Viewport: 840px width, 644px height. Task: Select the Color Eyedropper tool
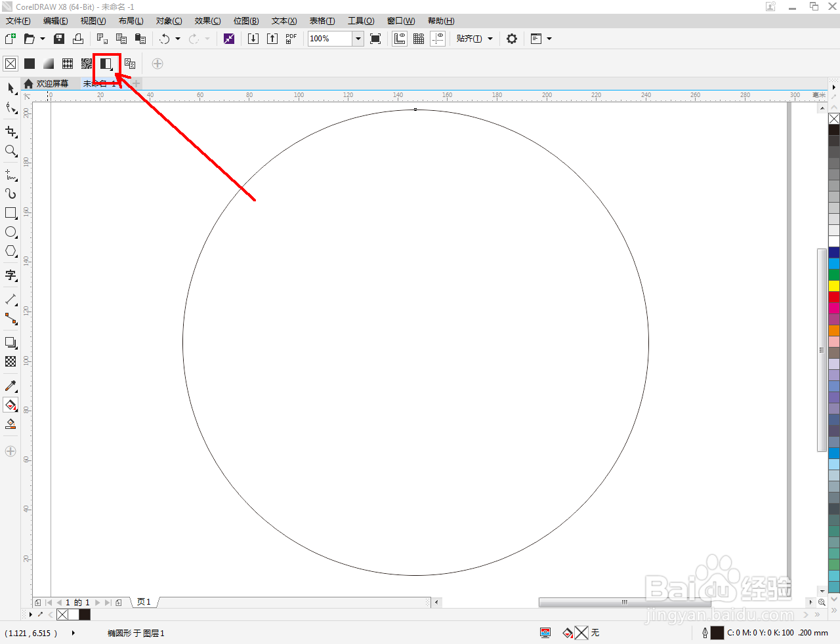[11, 386]
